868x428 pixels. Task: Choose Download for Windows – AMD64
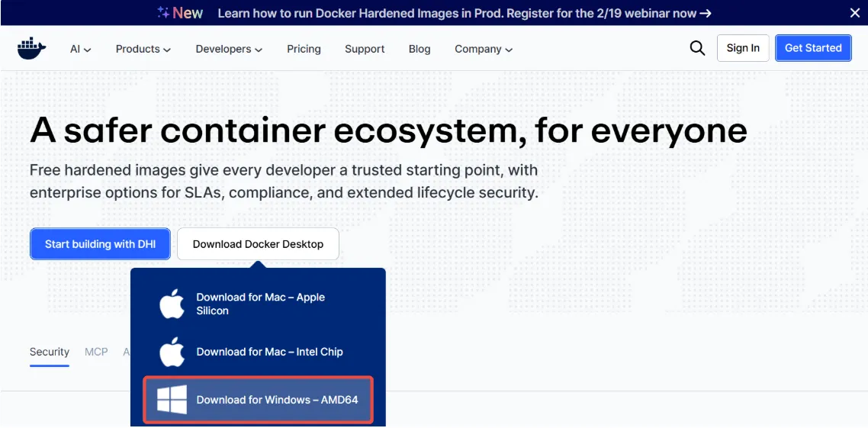coord(259,400)
